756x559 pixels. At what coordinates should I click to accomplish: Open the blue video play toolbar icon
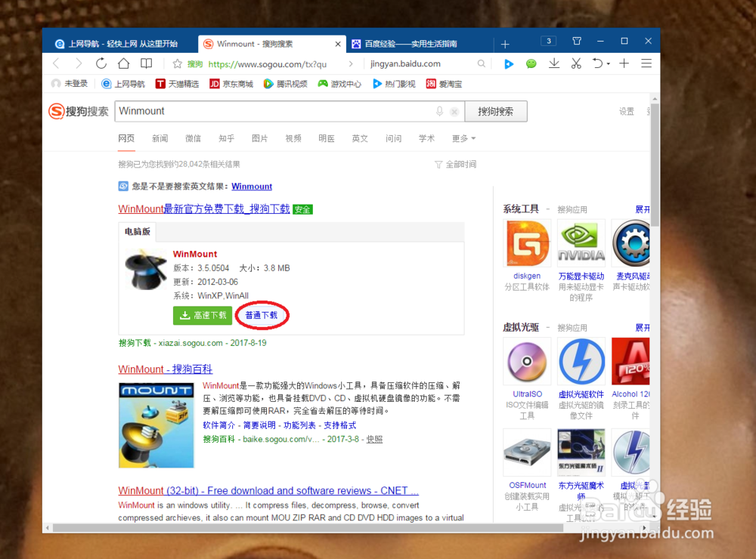(509, 63)
